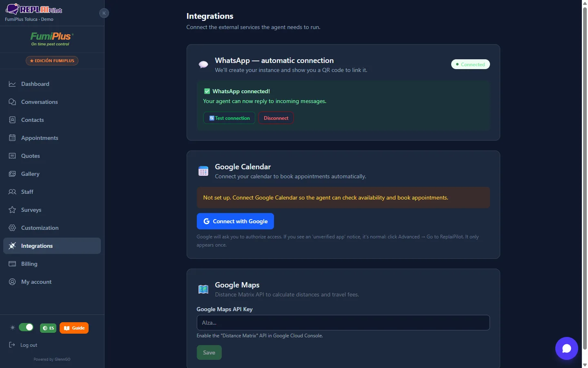This screenshot has height=368, width=588.
Task: Click the My account user icon
Action: click(12, 282)
